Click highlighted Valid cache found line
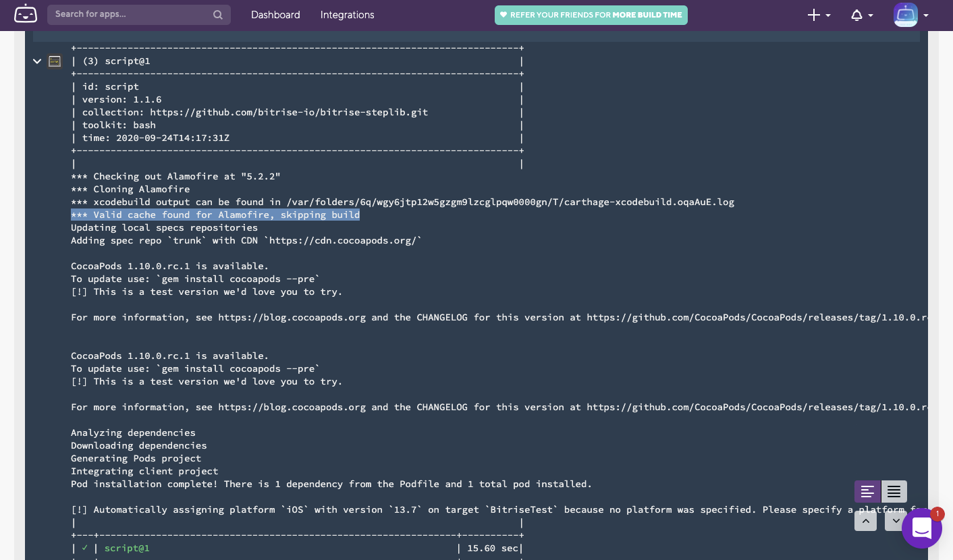This screenshot has height=560, width=953. (215, 215)
